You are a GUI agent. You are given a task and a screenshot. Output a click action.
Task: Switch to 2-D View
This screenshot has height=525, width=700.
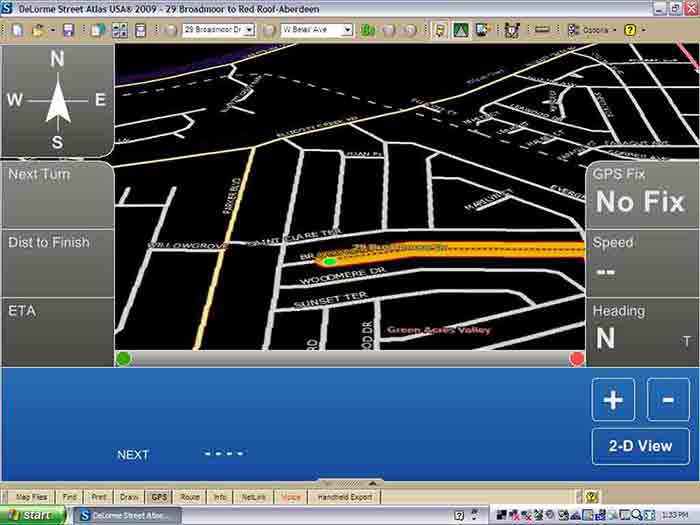click(641, 446)
